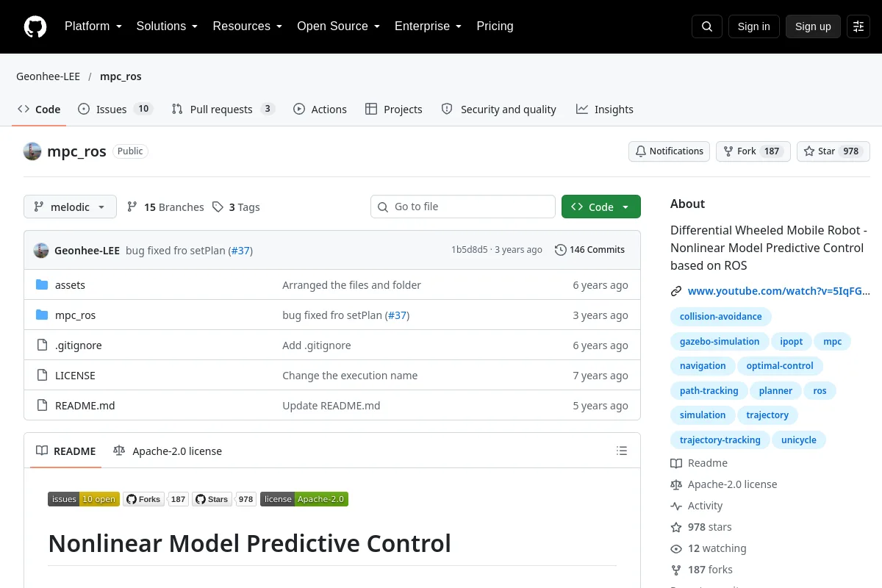Viewport: 882px width, 588px height.
Task: Click the tag icon beside 3 Tags
Action: pos(218,207)
